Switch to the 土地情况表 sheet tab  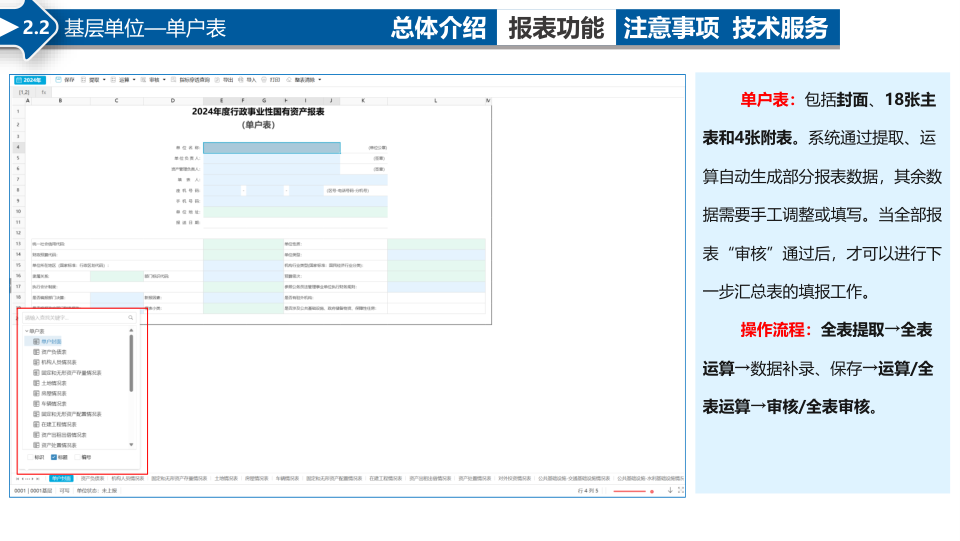pyautogui.click(x=226, y=479)
